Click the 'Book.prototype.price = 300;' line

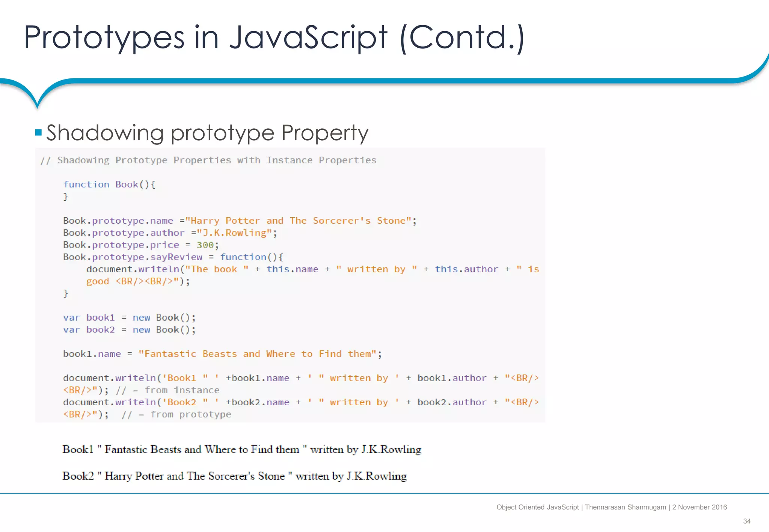(141, 245)
